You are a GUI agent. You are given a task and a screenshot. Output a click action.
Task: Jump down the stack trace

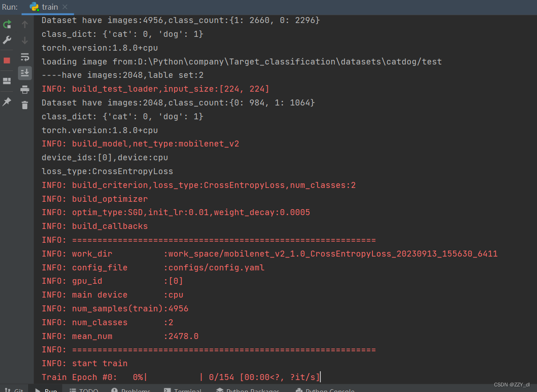coord(25,41)
